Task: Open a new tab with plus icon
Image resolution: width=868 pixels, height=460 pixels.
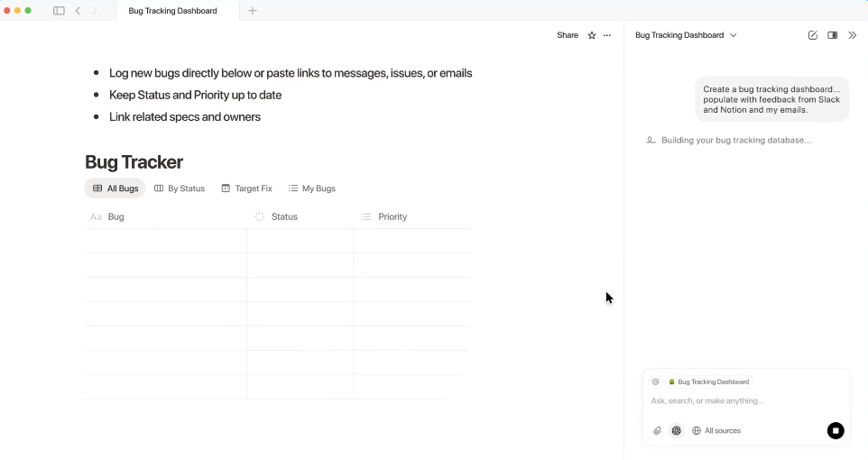Action: coord(253,11)
